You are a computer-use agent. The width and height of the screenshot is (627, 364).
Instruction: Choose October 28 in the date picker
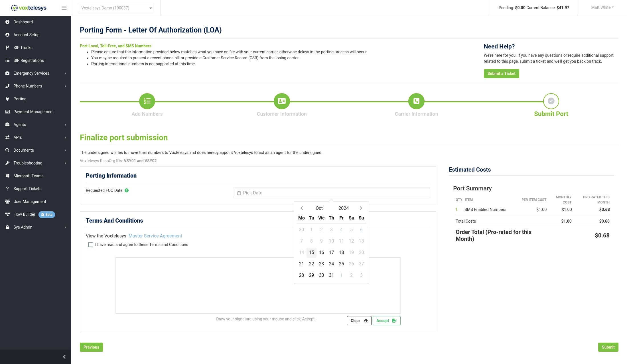point(301,275)
